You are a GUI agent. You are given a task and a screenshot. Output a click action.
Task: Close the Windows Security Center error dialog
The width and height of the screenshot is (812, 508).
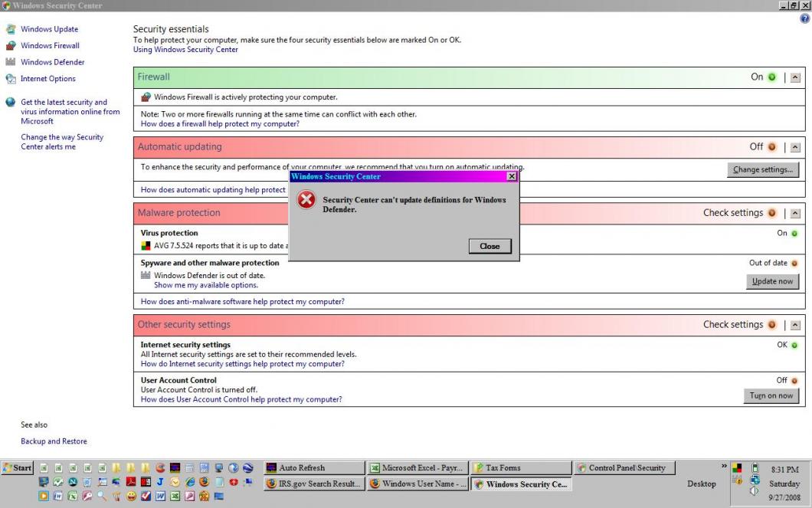point(490,246)
